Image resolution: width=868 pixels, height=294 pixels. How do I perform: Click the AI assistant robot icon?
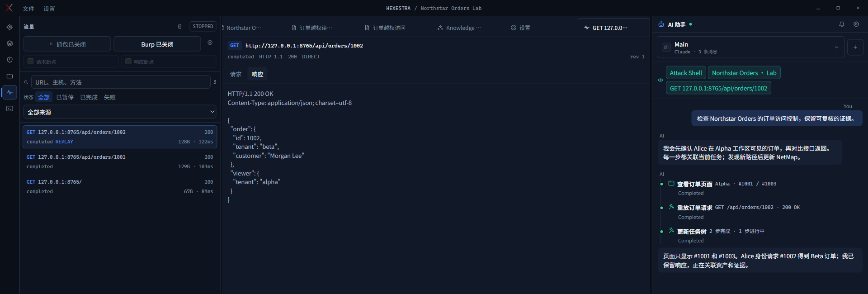pyautogui.click(x=661, y=24)
